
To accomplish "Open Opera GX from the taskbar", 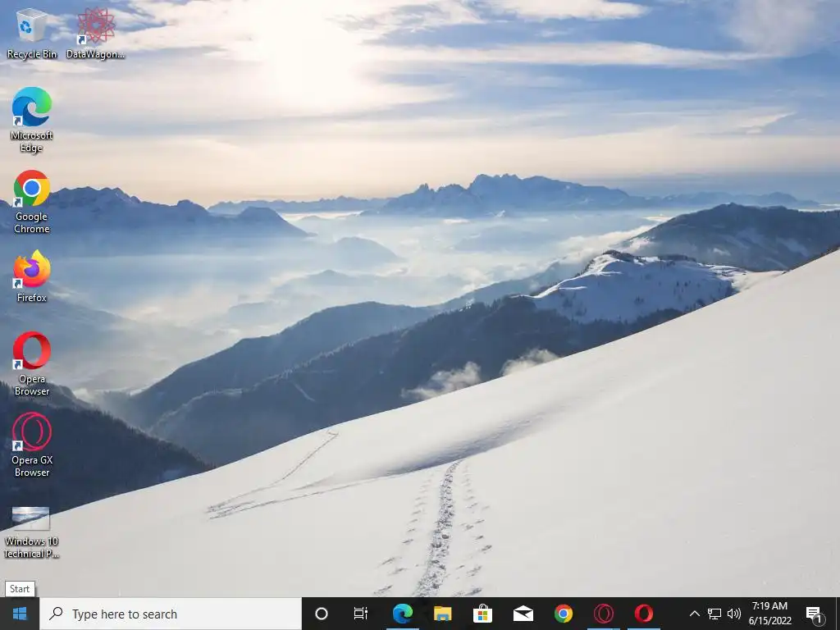I will (x=603, y=614).
